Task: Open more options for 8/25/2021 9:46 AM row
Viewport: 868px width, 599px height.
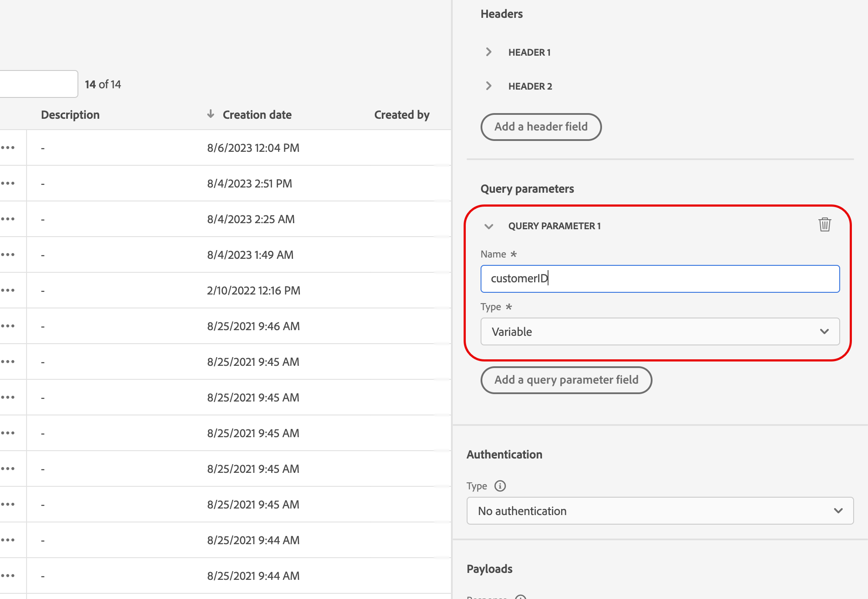Action: [8, 326]
